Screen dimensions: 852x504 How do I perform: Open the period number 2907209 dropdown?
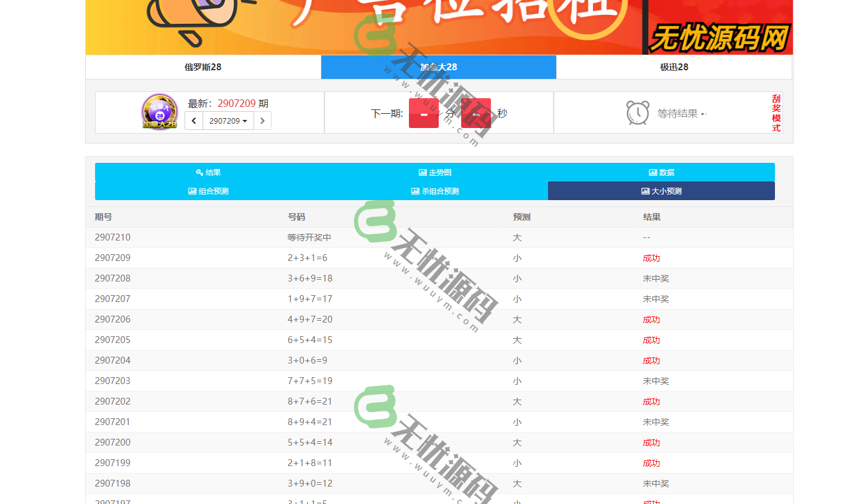pyautogui.click(x=228, y=121)
